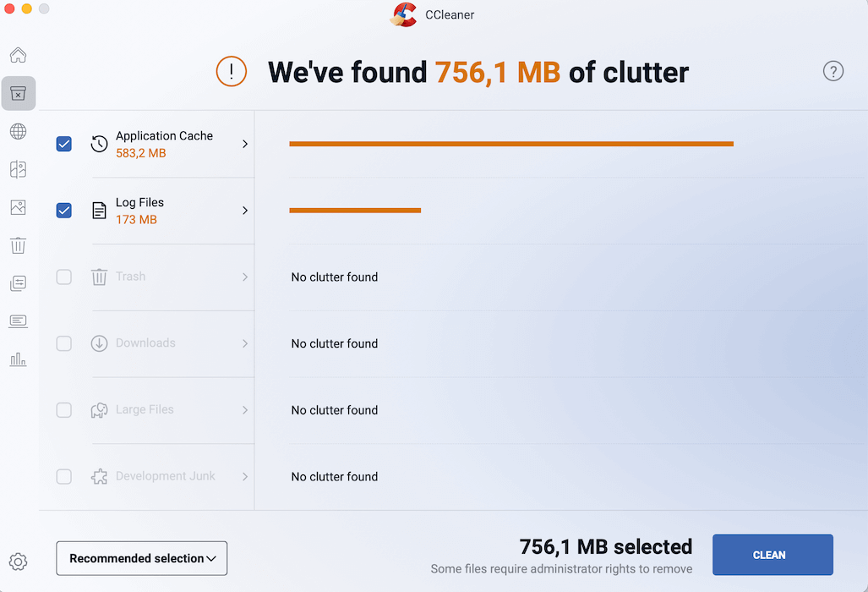Select the Clean My Mac trash box icon
Screen dimensions: 868x592
[18, 93]
